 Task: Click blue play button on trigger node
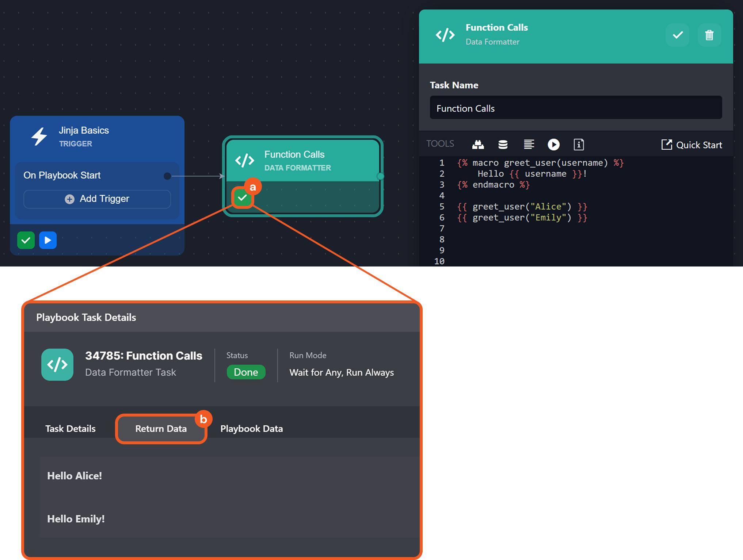(x=48, y=240)
